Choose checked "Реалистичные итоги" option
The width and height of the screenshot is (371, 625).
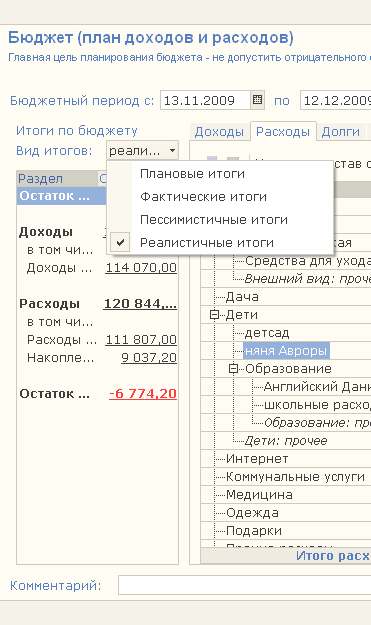point(207,242)
